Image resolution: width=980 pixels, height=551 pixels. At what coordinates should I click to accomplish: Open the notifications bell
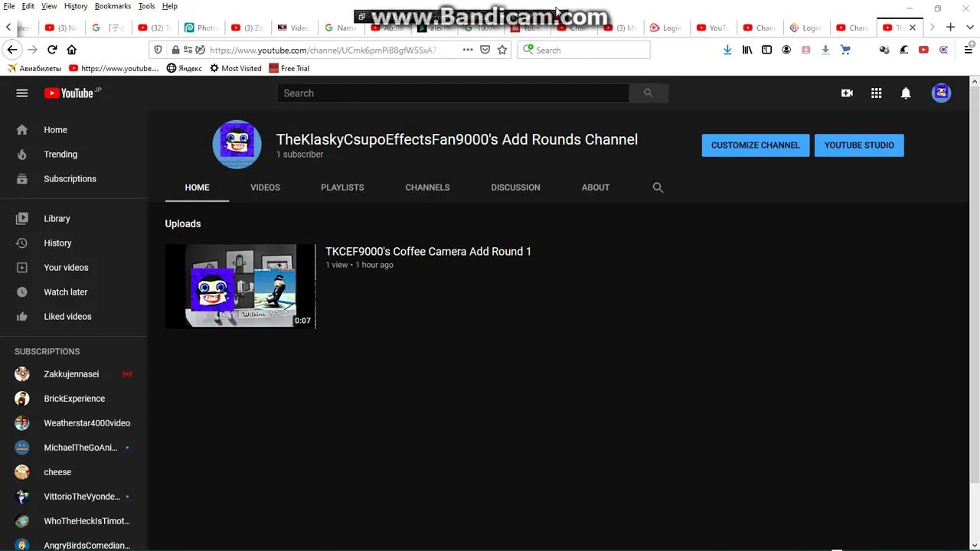pyautogui.click(x=906, y=93)
